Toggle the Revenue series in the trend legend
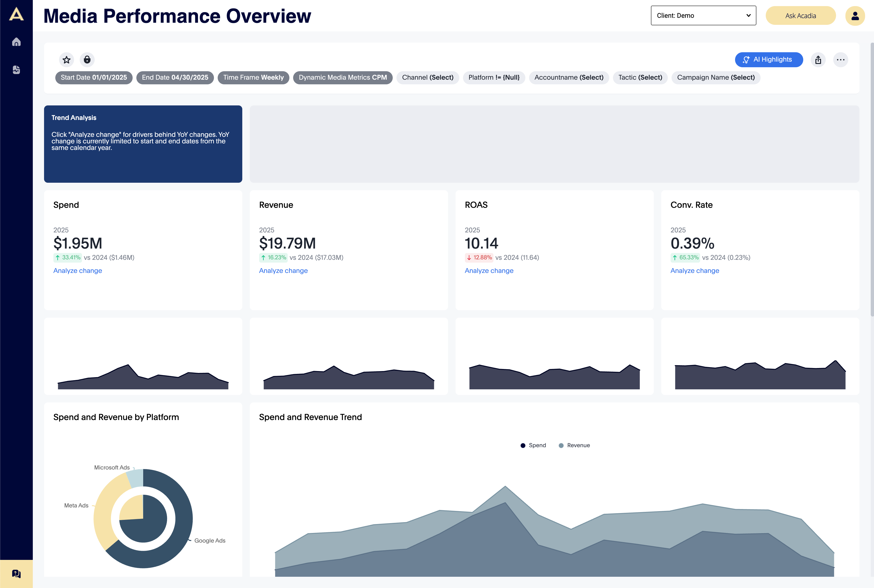Screen dimensions: 874x588 pos(574,445)
